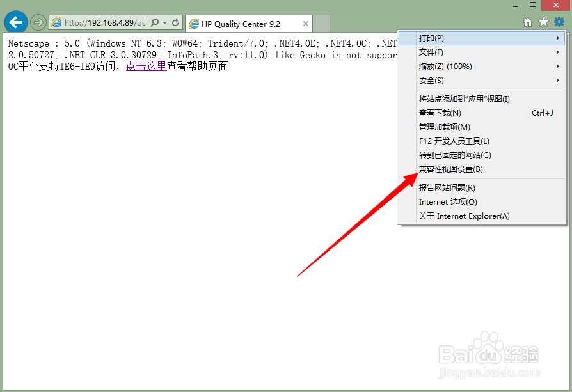Refresh the page with the reload icon
Screen dimensions: 572x392
click(x=175, y=22)
